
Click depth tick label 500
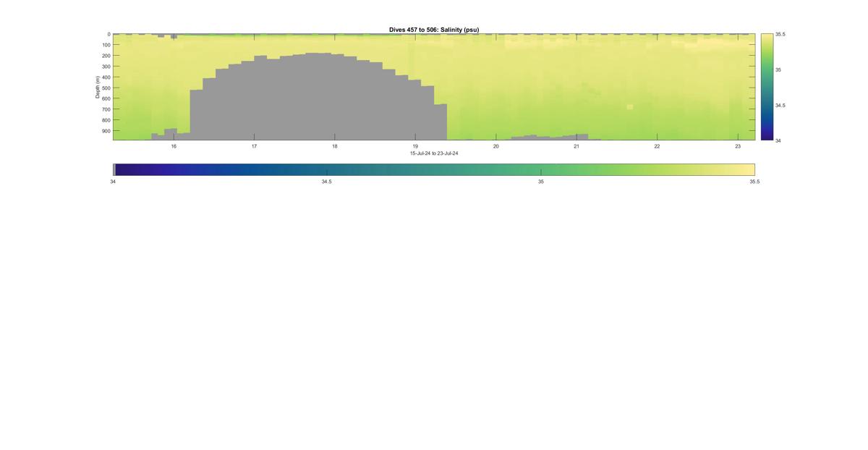(x=106, y=88)
